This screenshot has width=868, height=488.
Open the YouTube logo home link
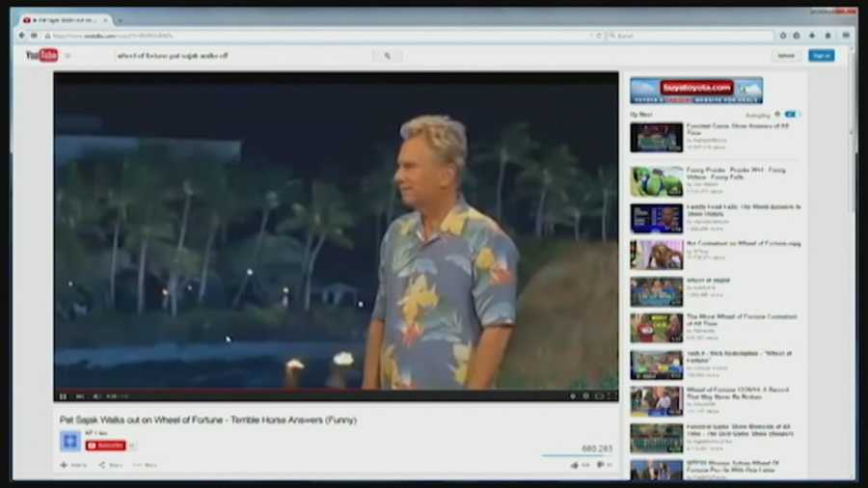click(42, 55)
